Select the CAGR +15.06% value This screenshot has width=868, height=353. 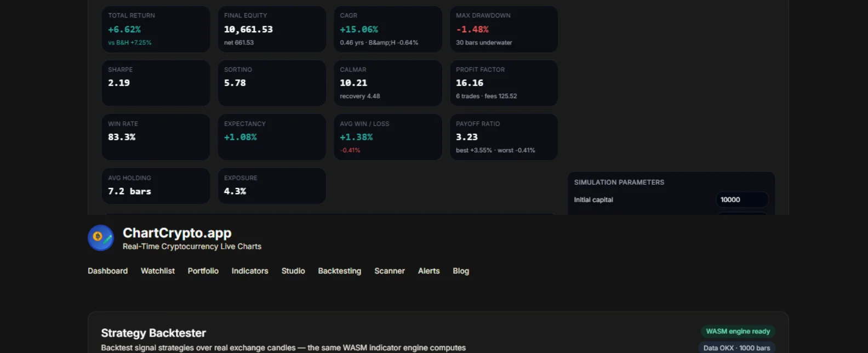point(359,30)
